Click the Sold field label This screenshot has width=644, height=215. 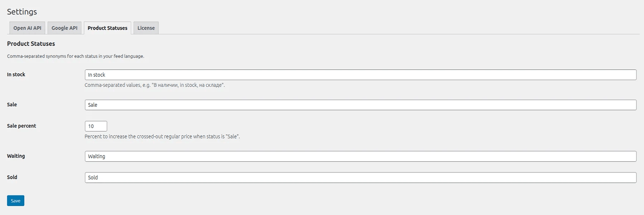coord(11,177)
